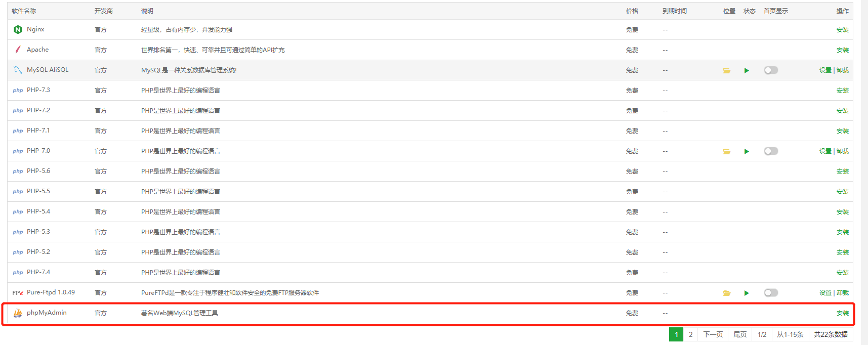The height and width of the screenshot is (345, 868).
Task: Open the MySQL AliSQL folder location icon
Action: pyautogui.click(x=727, y=71)
